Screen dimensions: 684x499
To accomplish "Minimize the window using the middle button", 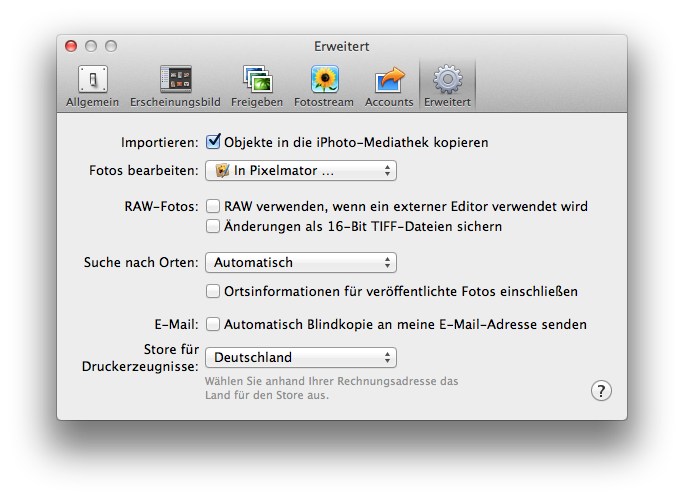I will point(91,46).
